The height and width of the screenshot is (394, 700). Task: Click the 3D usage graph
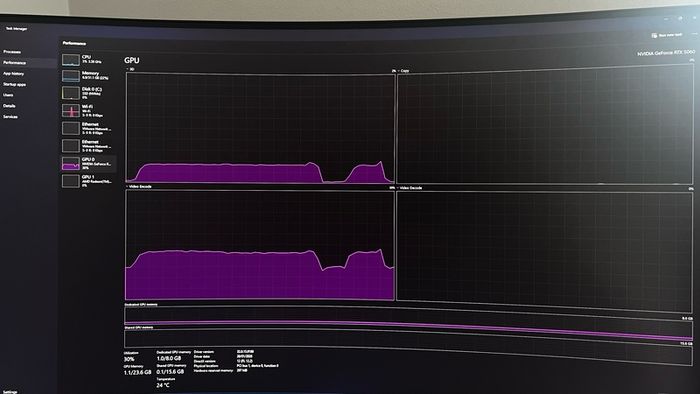[x=260, y=129]
